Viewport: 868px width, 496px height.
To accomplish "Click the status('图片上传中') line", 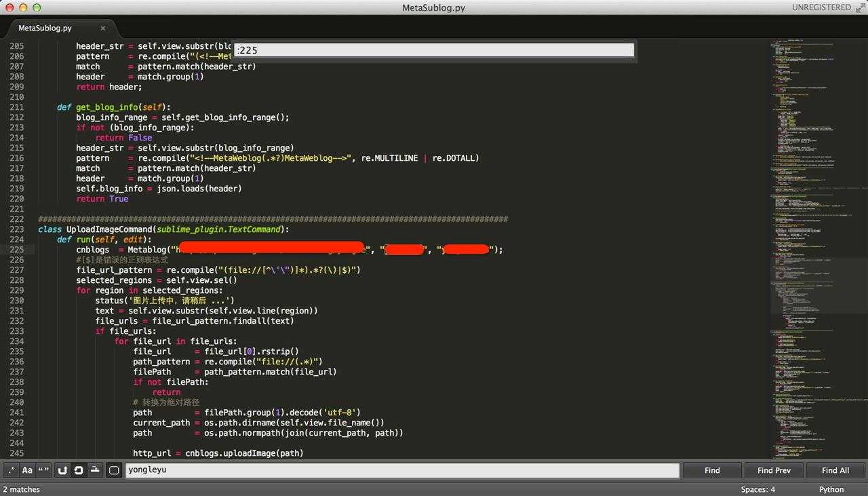I will point(165,301).
